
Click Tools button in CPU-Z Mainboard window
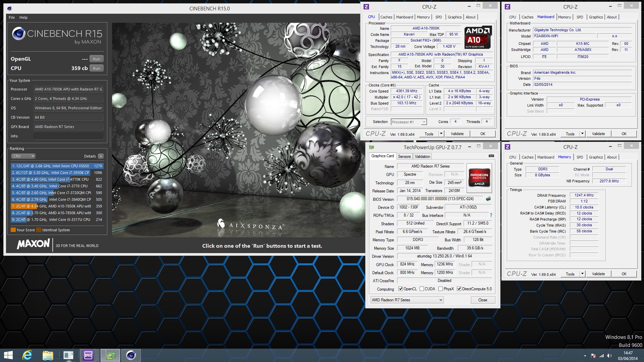point(570,134)
